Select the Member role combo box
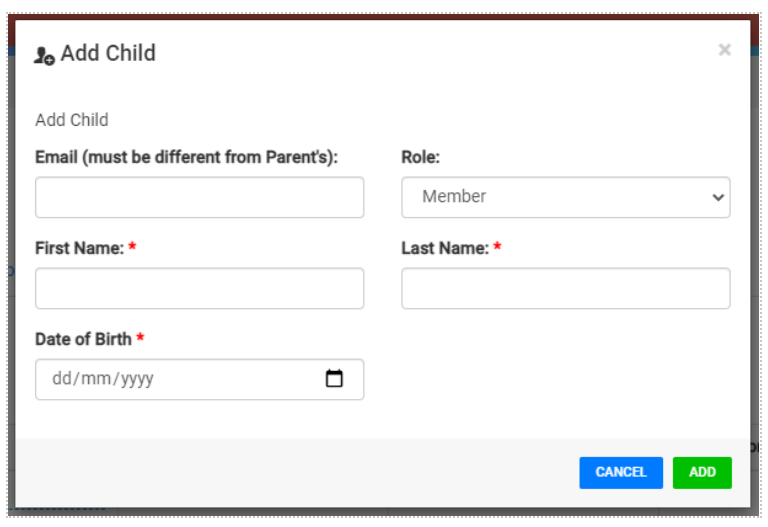This screenshot has height=527, width=768. coord(566,197)
